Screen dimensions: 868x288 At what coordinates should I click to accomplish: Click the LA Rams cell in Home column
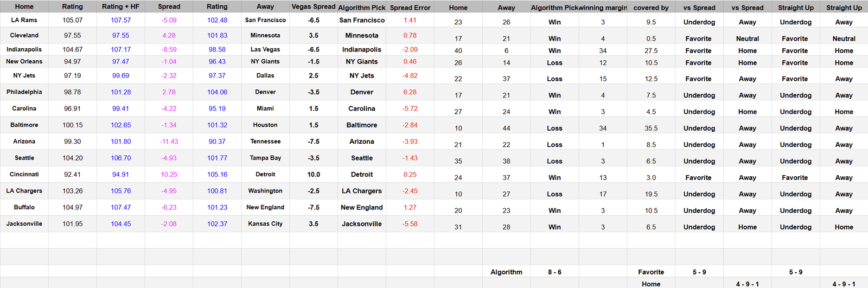pos(24,20)
